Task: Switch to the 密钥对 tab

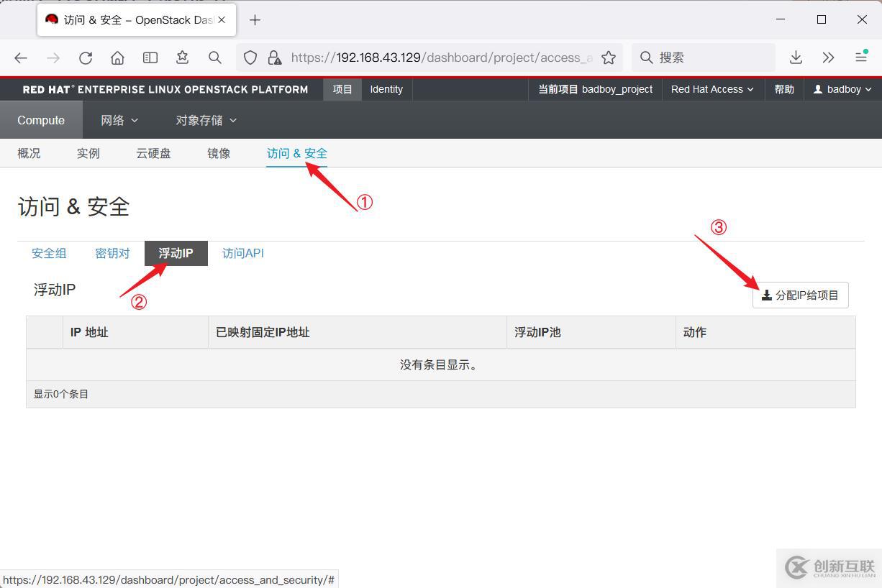Action: pyautogui.click(x=112, y=253)
